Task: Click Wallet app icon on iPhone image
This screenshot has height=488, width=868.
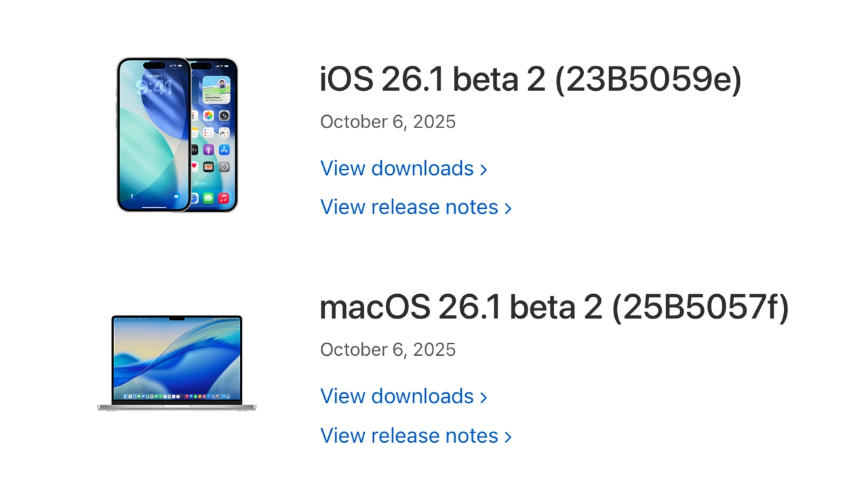Action: (208, 167)
